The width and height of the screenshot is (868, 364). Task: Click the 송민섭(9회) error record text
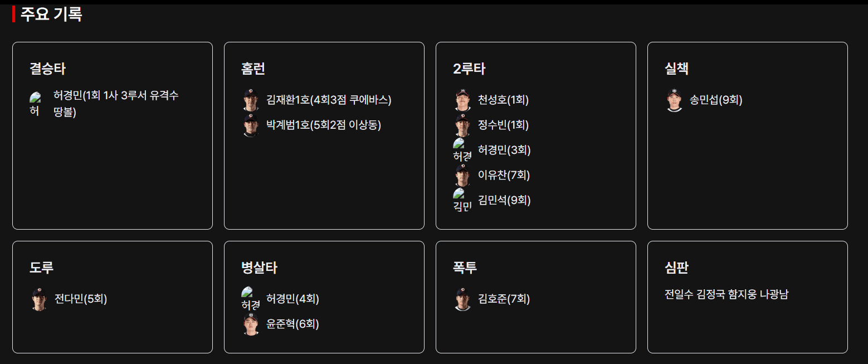tap(716, 100)
